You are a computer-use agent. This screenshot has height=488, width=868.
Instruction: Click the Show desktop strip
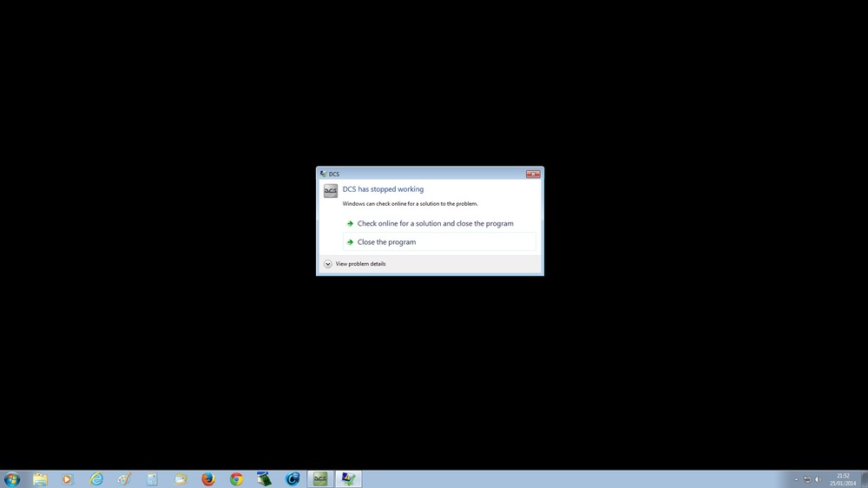click(x=865, y=479)
